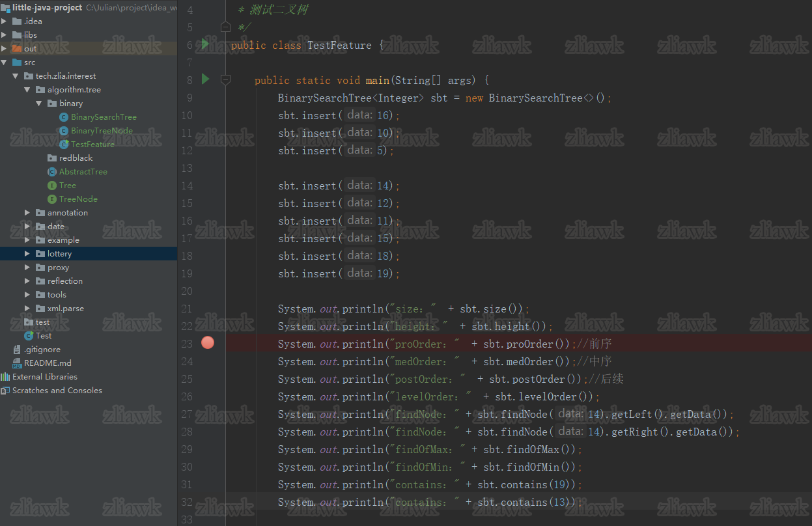Image resolution: width=812 pixels, height=526 pixels.
Task: Open README.md file
Action: (x=48, y=363)
